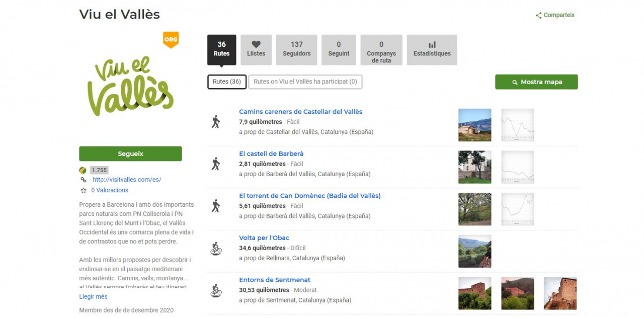Image resolution: width=644 pixels, height=318 pixels.
Task: Click cycling icon for Volta per l'Obac
Action: (216, 248)
